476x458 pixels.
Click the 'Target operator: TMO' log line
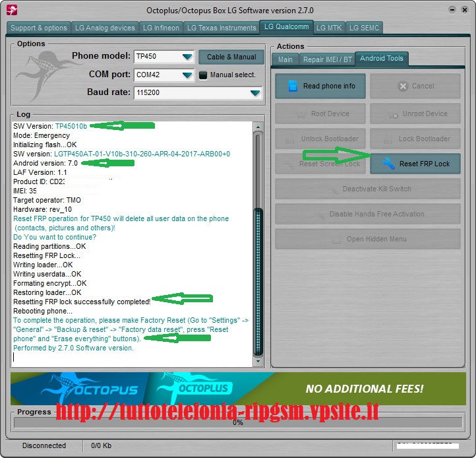tap(47, 200)
